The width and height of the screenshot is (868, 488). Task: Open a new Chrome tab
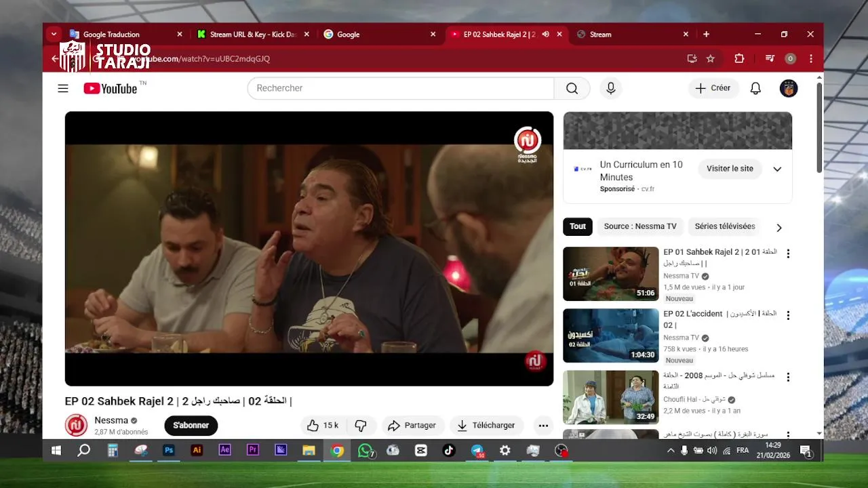[706, 34]
